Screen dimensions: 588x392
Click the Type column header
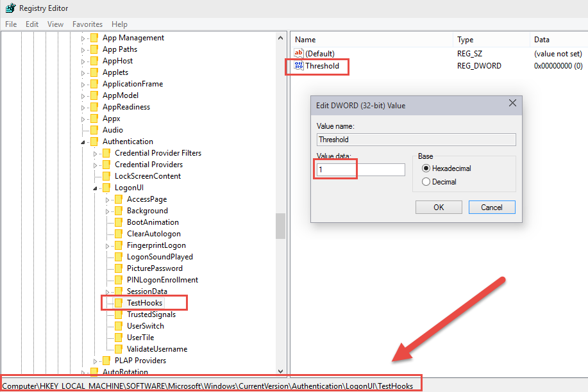[491, 39]
